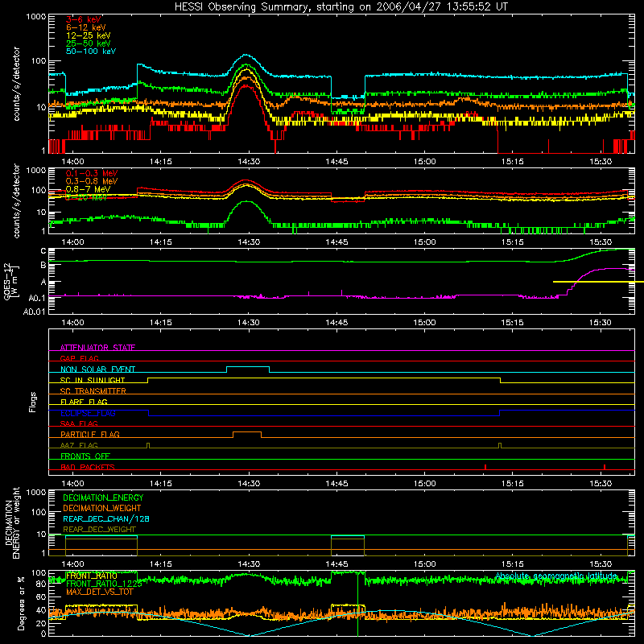Select the Degrees or % axis label
Screen dimensions: 644x644
point(21,603)
